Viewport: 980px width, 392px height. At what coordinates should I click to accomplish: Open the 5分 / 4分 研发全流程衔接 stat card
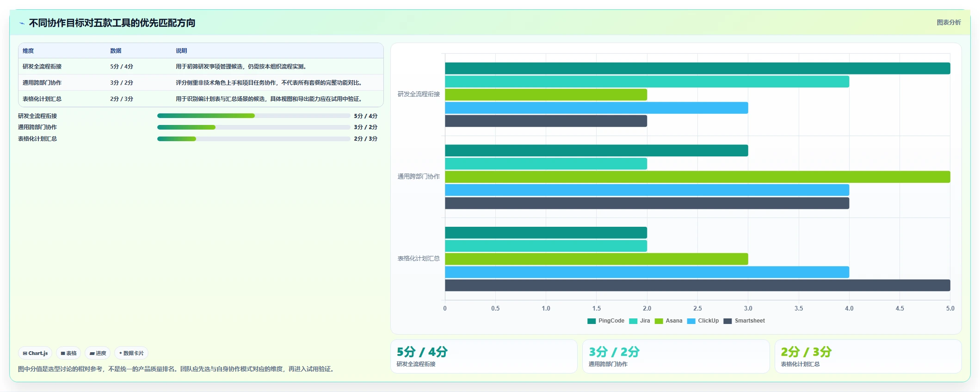[x=484, y=356]
